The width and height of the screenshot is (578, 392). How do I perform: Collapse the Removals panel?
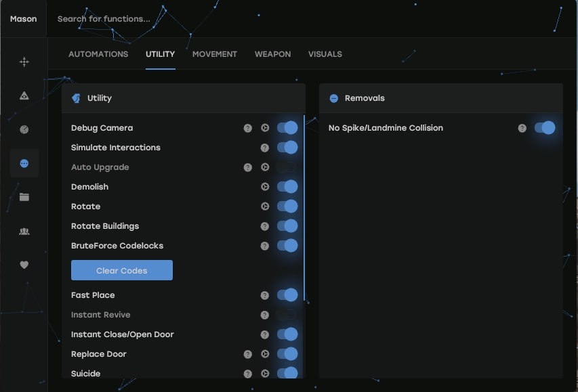tap(333, 98)
